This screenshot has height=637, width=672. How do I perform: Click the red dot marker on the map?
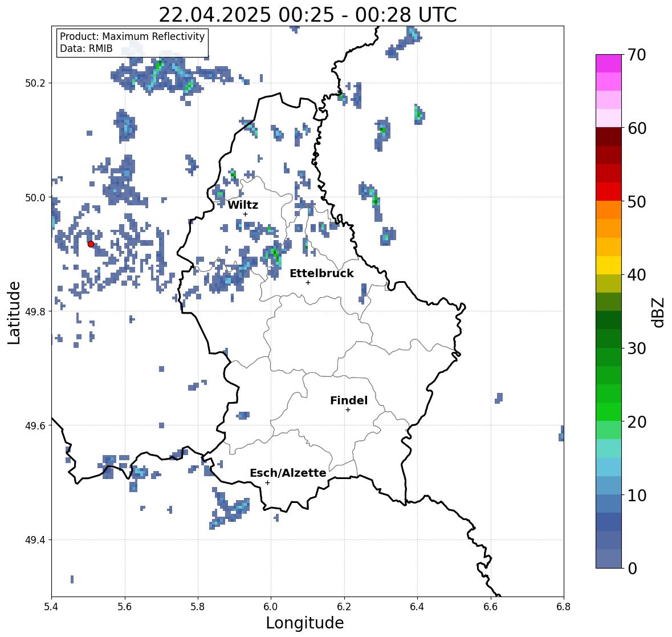pos(91,244)
